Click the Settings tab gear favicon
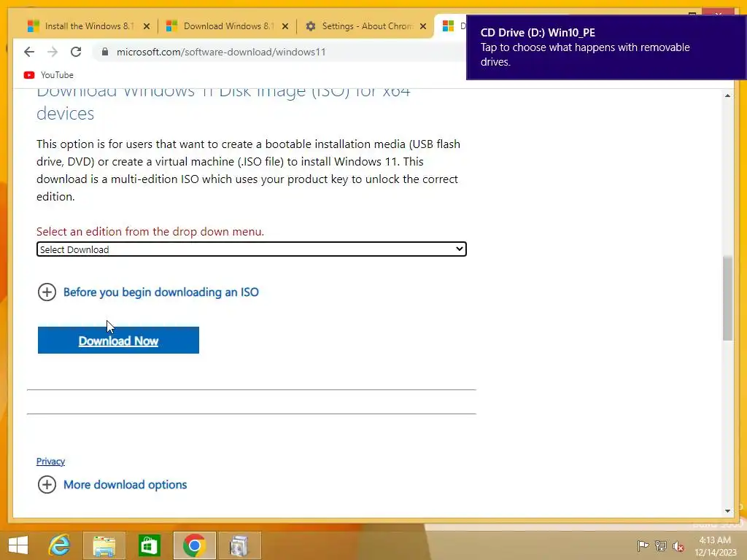Viewport: 747px width, 560px height. [x=311, y=26]
